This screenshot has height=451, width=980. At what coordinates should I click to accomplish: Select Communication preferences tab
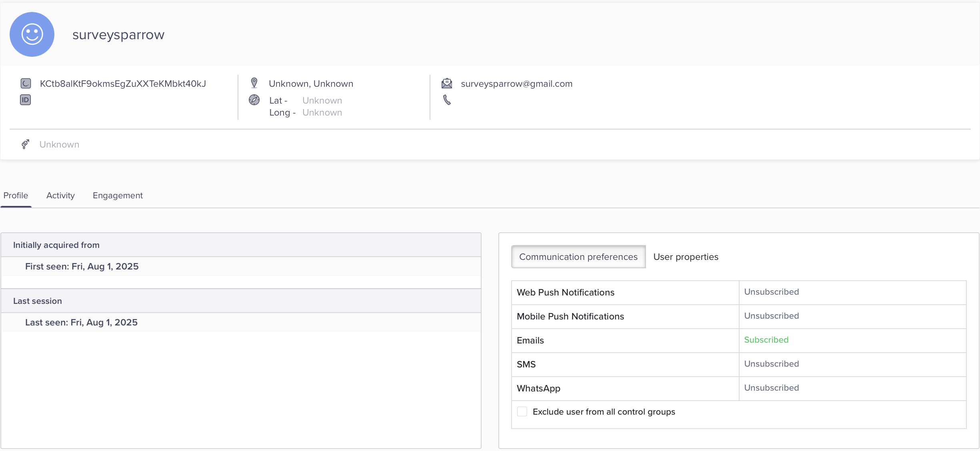coord(578,257)
